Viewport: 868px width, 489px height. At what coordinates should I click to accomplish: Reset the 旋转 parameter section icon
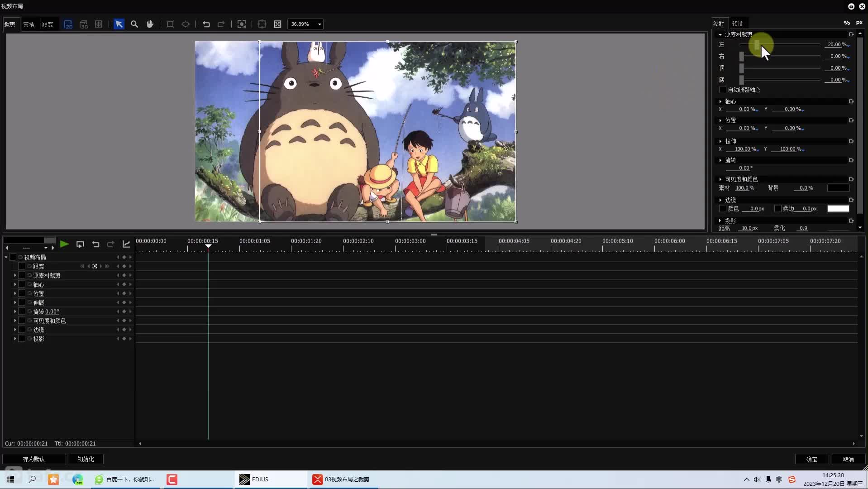click(x=851, y=160)
